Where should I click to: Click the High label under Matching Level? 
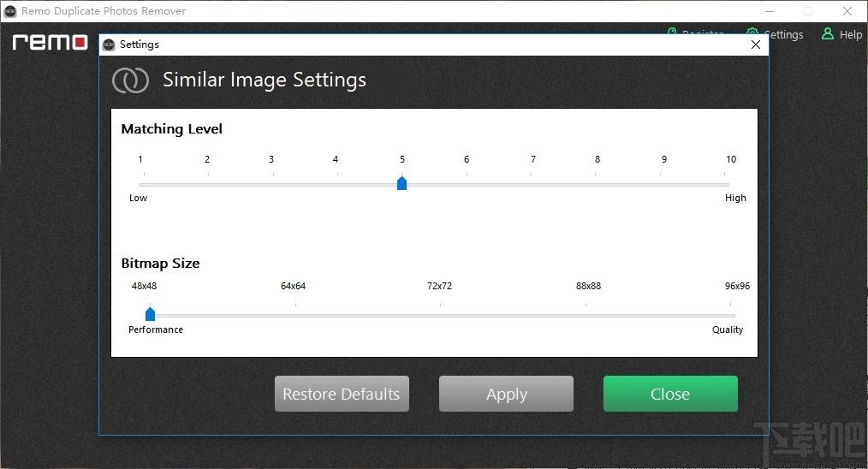point(735,199)
